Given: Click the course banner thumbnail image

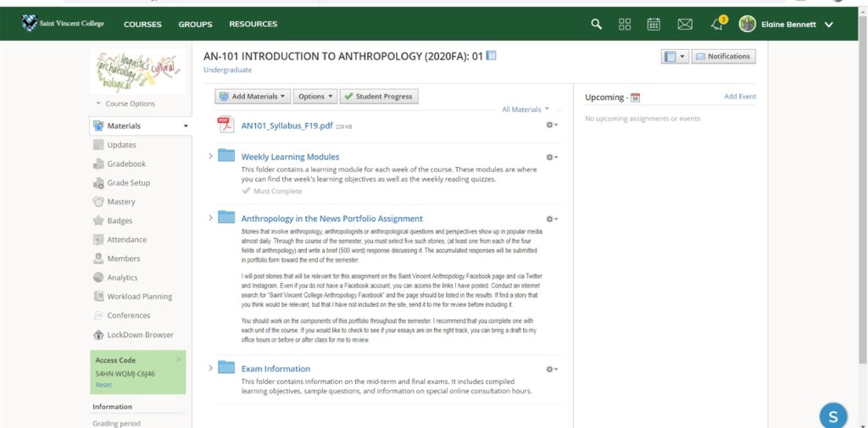Looking at the screenshot, I should point(136,70).
